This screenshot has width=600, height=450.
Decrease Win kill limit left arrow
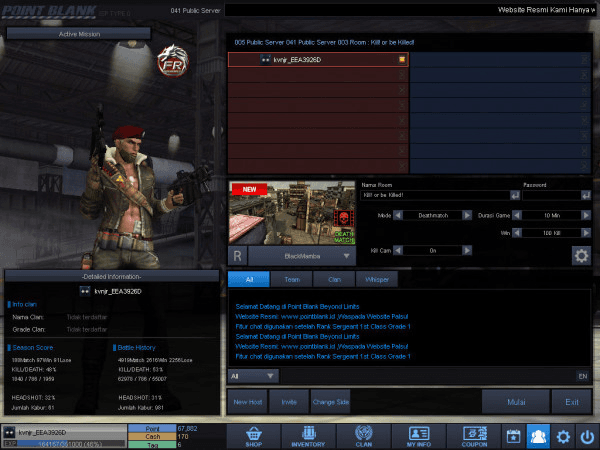pos(517,233)
